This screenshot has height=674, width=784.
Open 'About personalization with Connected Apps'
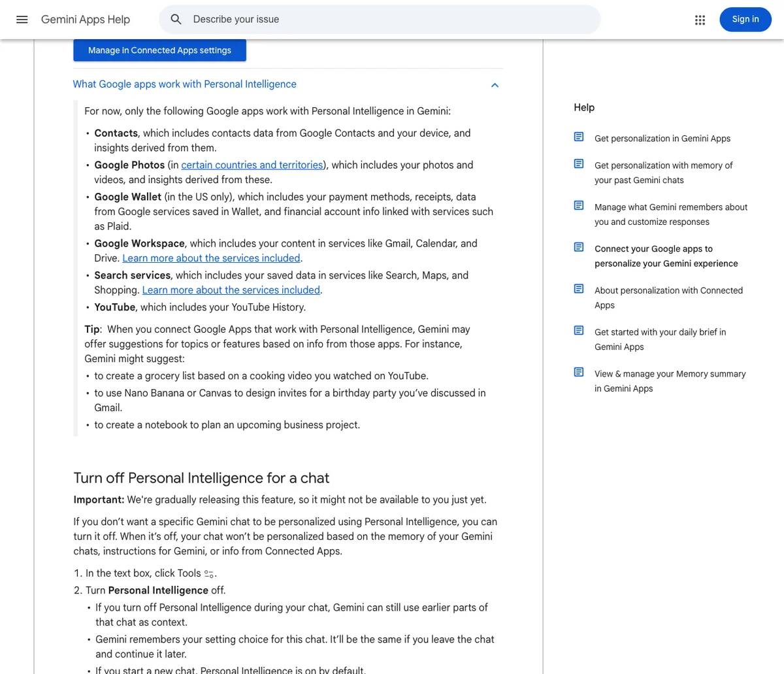click(669, 297)
